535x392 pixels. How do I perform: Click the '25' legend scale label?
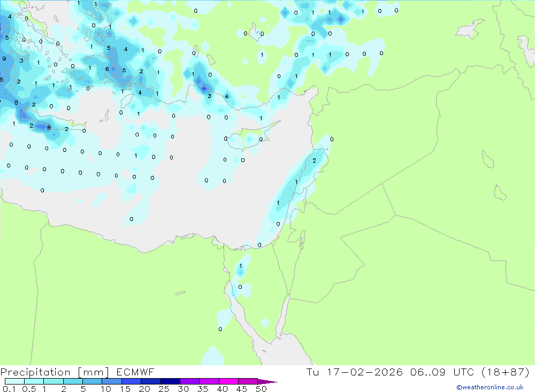[164, 389]
